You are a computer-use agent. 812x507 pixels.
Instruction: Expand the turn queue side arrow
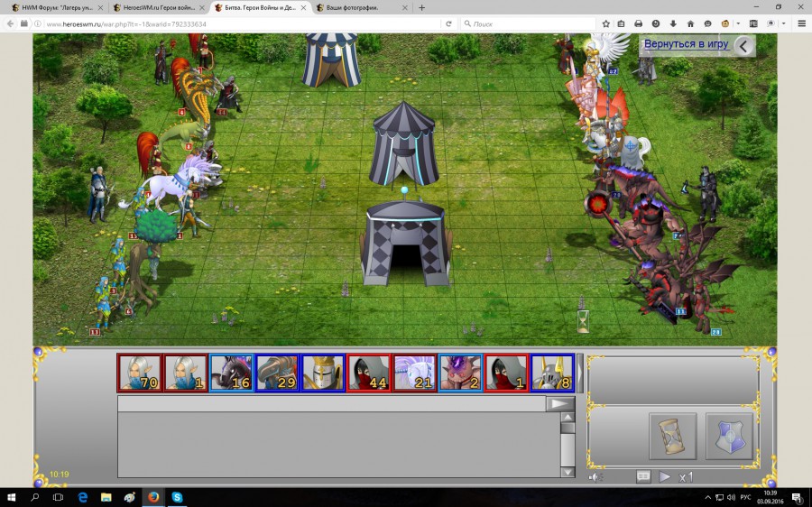click(580, 373)
